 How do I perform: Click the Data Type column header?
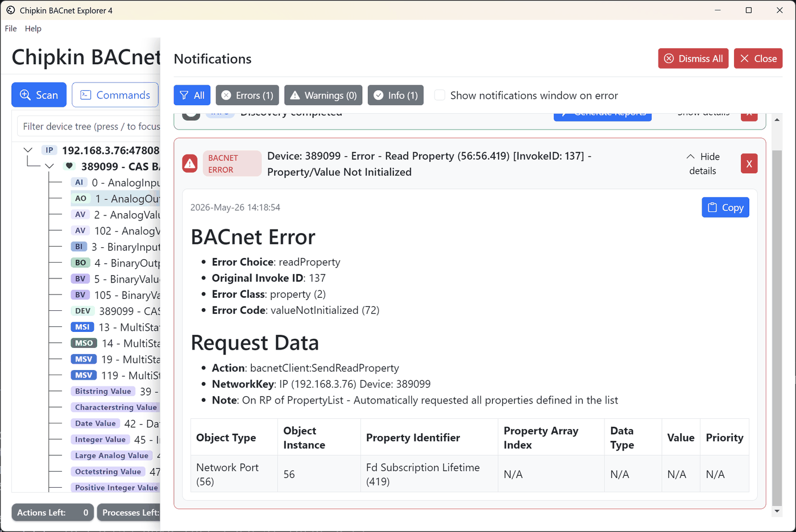click(x=633, y=438)
